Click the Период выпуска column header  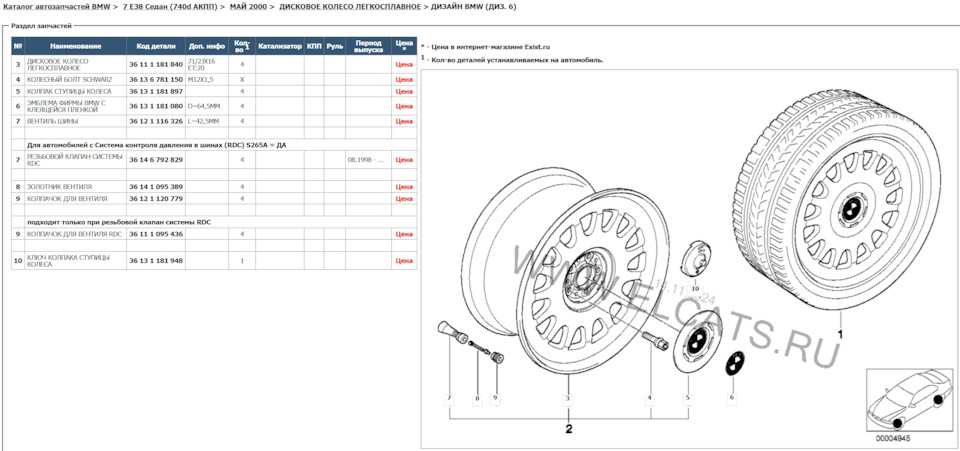369,47
